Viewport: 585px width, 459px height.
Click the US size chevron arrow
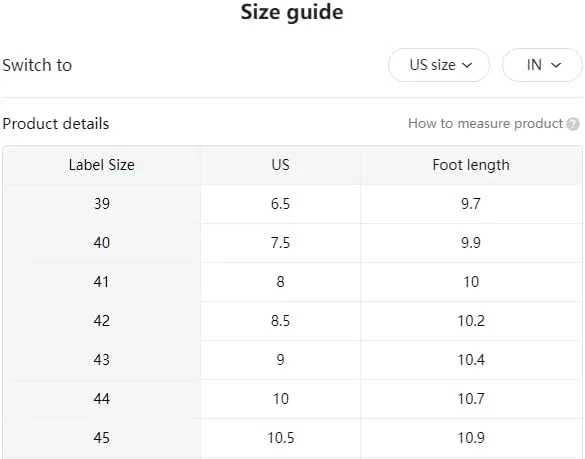click(467, 65)
